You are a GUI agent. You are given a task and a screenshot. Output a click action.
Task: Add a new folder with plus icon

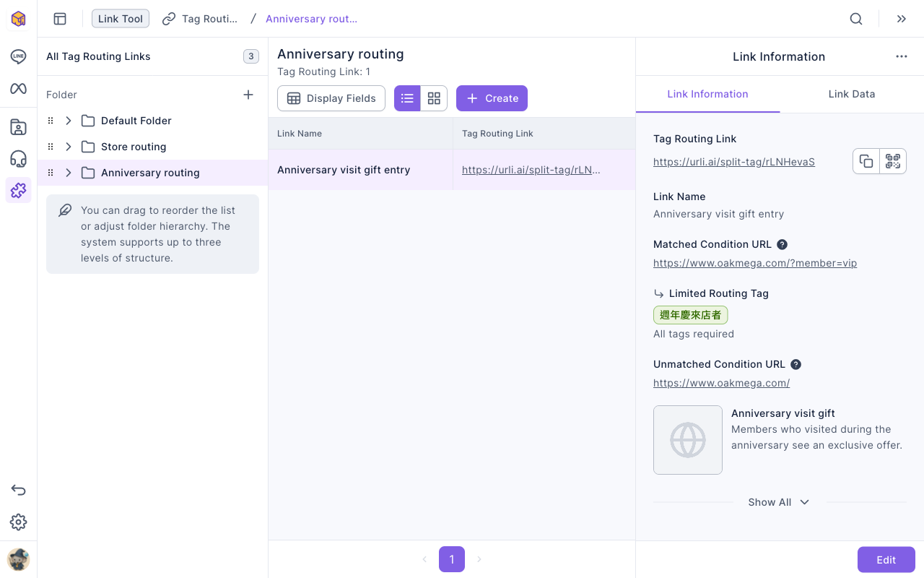pyautogui.click(x=248, y=95)
